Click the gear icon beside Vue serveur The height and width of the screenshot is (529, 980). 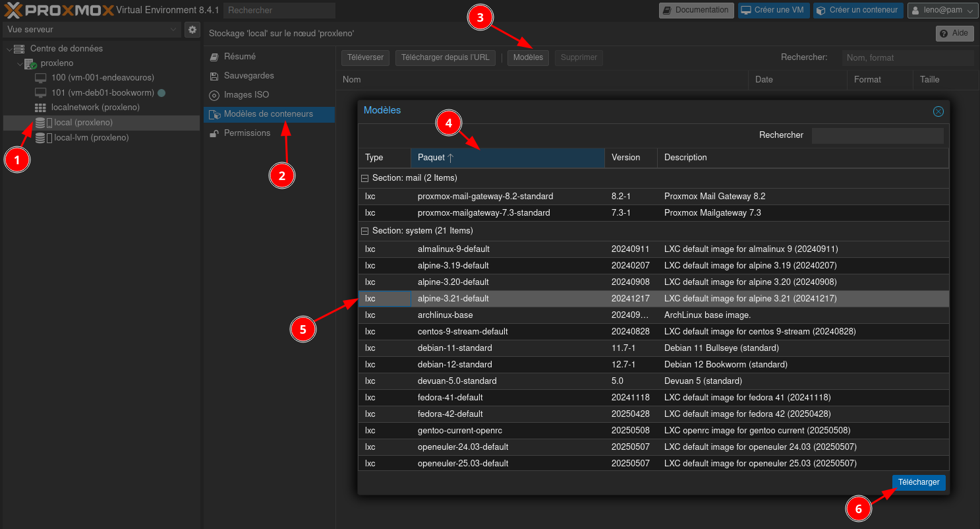point(192,30)
